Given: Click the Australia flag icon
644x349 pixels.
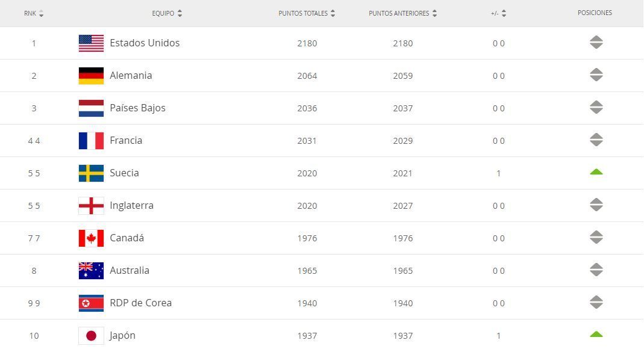Looking at the screenshot, I should (91, 271).
